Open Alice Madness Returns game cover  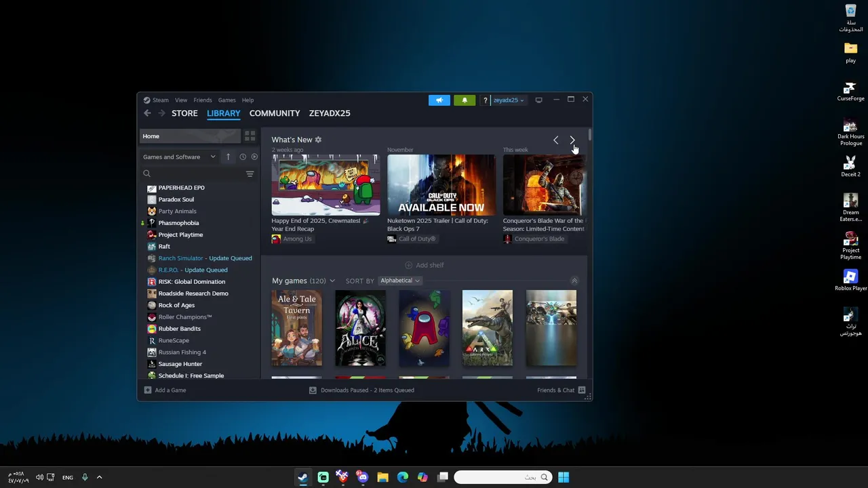pyautogui.click(x=360, y=328)
